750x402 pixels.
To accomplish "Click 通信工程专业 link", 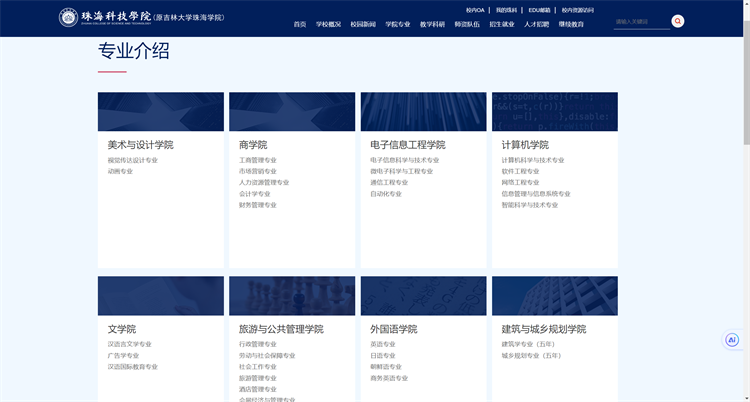I will (389, 182).
